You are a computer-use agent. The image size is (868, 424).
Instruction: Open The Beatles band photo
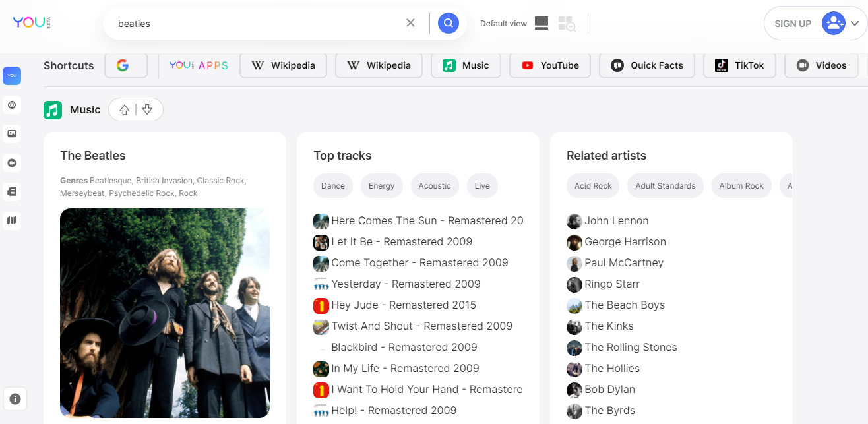point(165,313)
